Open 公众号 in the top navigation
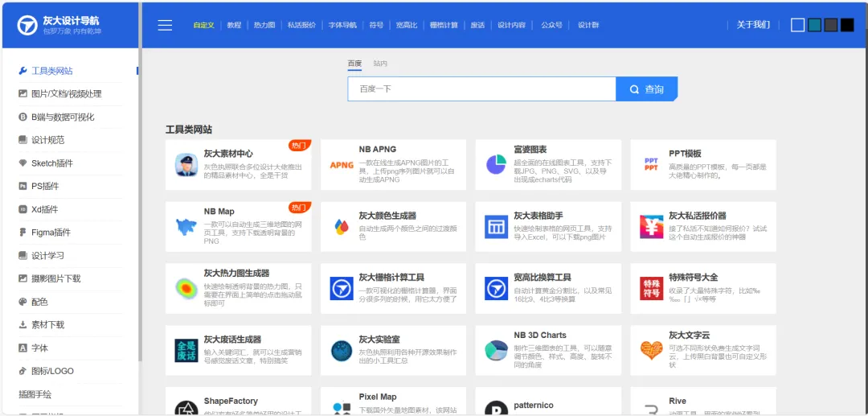Viewport: 868px width, 416px height. point(552,25)
